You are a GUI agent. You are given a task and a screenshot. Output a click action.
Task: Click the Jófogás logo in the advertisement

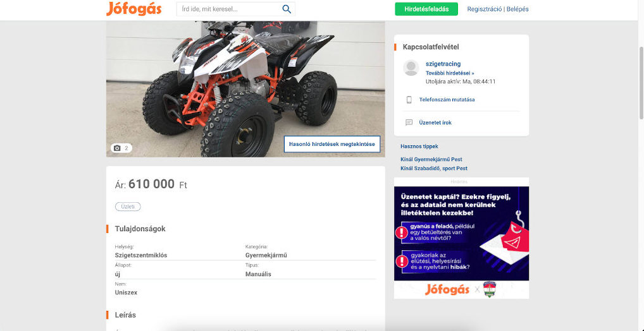pos(447,289)
